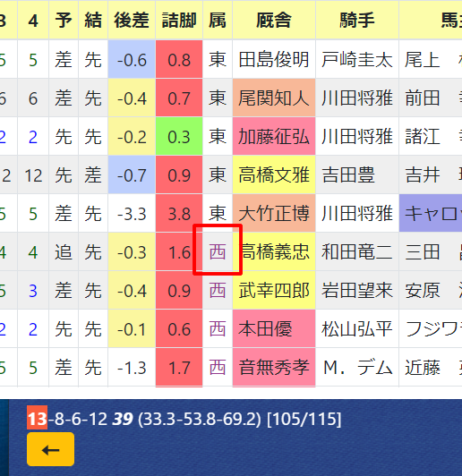The height and width of the screenshot is (476, 462).
Task: Select trainer 田島俊明 cell
Action: pos(274,59)
